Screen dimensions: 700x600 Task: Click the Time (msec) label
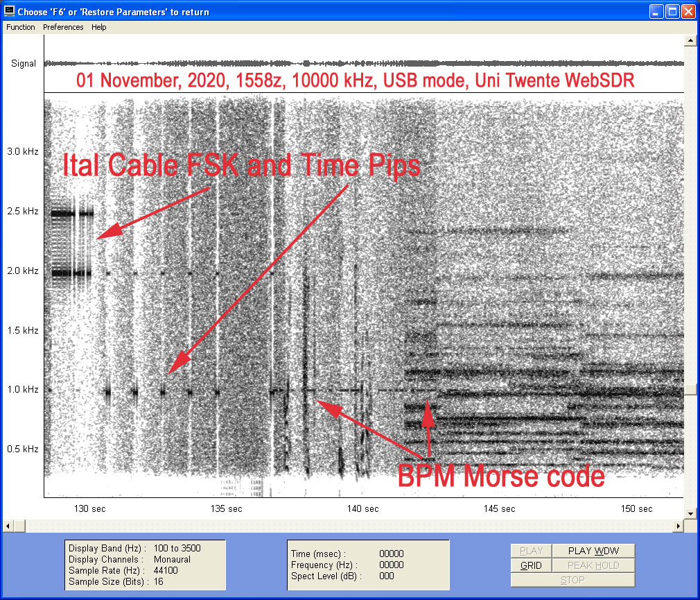tap(318, 554)
